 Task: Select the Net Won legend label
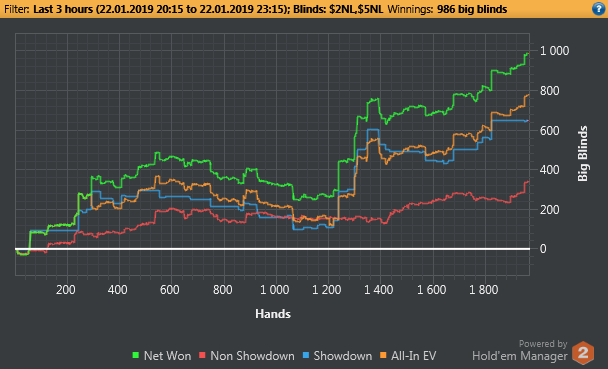168,356
